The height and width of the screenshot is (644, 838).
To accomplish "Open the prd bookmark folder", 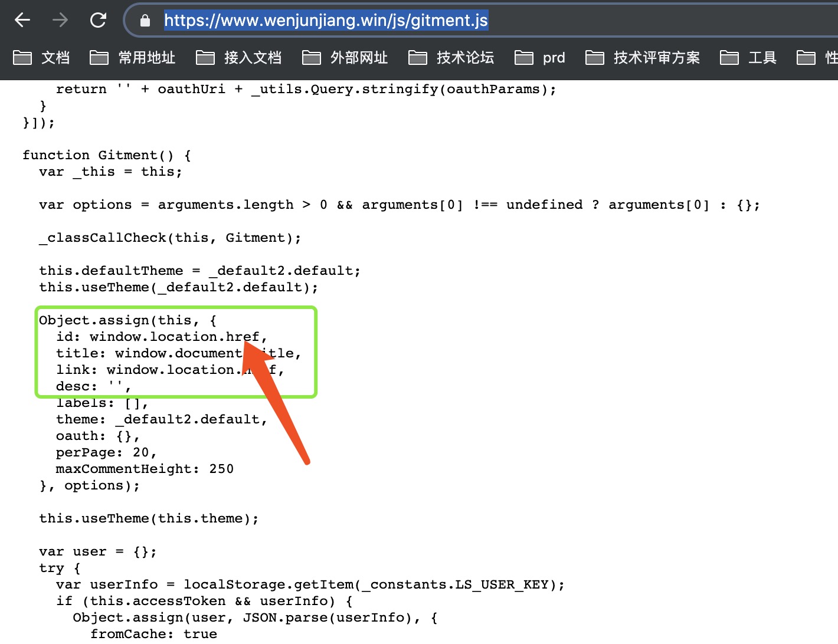I will click(x=540, y=58).
